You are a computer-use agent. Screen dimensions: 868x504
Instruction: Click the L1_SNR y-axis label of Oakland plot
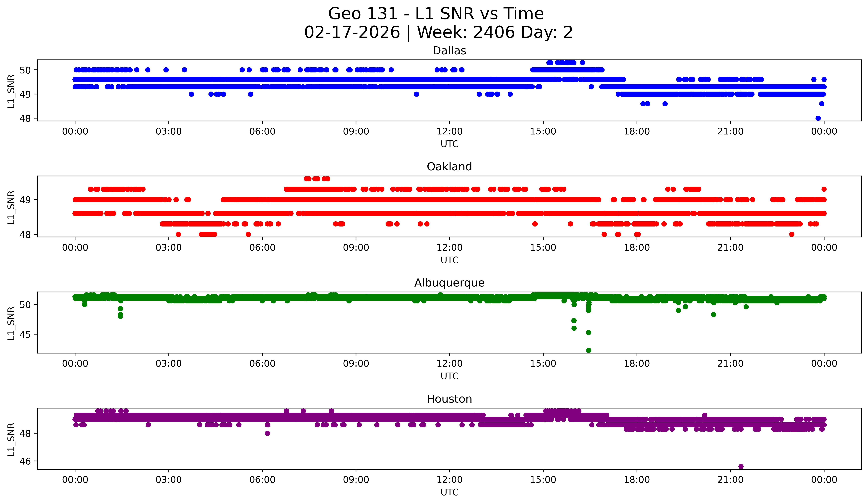click(x=11, y=207)
